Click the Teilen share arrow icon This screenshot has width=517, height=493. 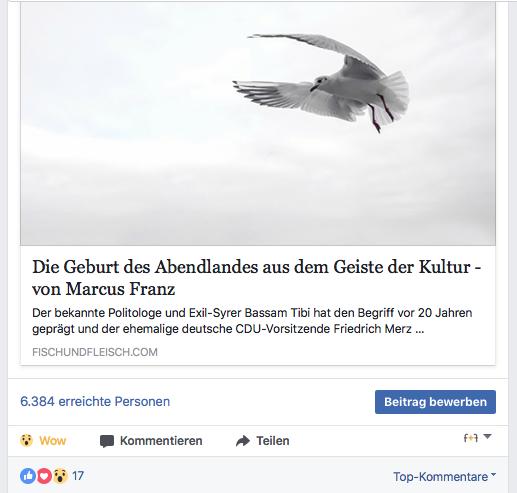coord(243,441)
